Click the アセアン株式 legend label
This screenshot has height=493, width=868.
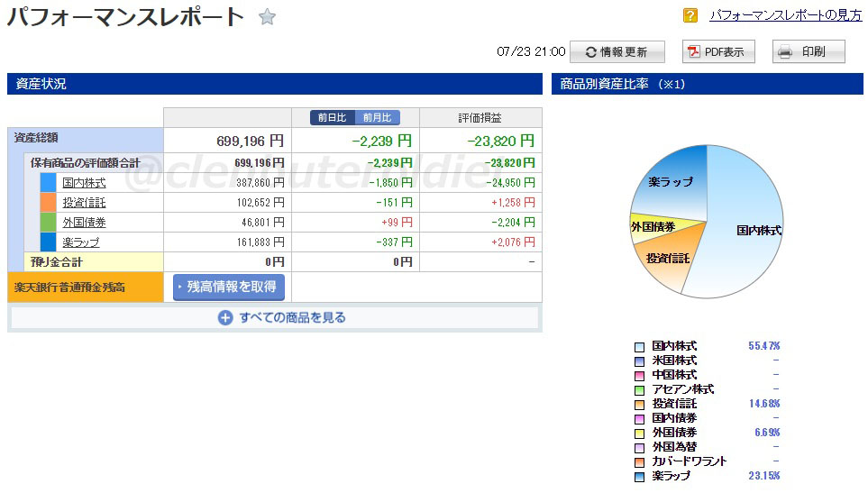(x=682, y=389)
